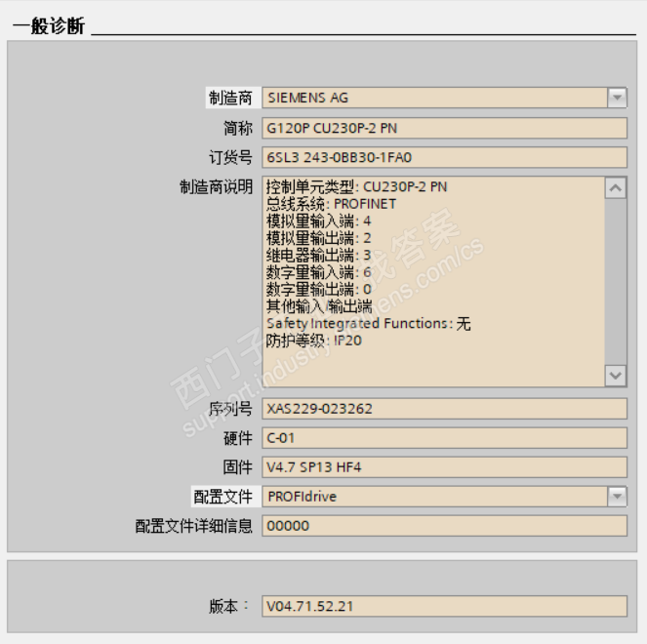Click the line 模拟量输出端: 2
This screenshot has width=647, height=644.
318,238
